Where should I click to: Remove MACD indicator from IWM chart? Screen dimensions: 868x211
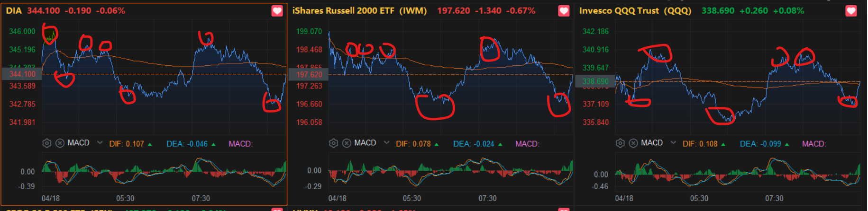[x=347, y=143]
